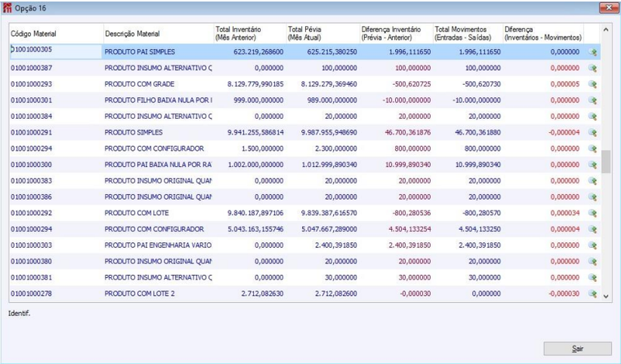The width and height of the screenshot is (621, 364).
Task: Click value 623.219,268600 in Total Inventário
Action: coord(258,52)
